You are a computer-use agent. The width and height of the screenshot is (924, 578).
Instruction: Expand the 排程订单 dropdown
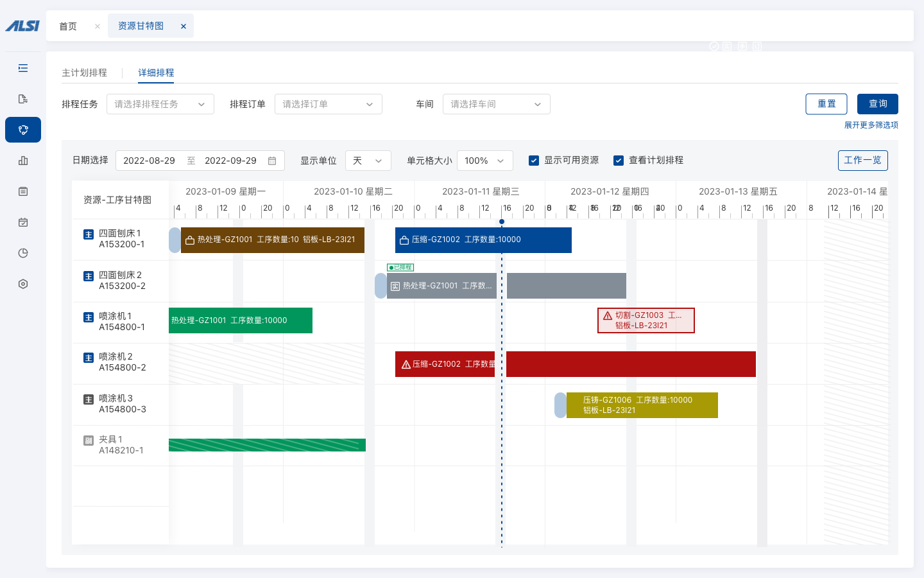(x=329, y=104)
